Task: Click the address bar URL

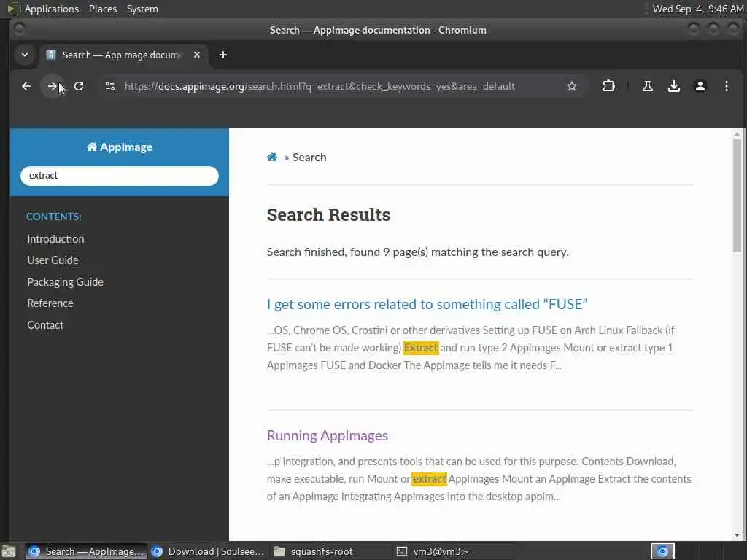Action: pyautogui.click(x=320, y=86)
